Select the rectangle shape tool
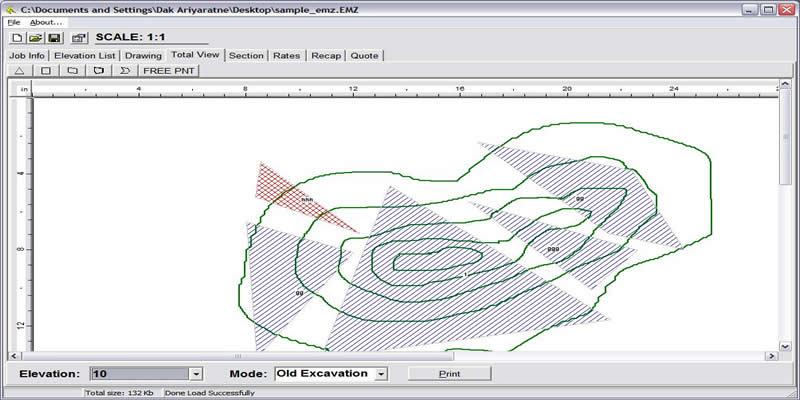This screenshot has width=800, height=400. (x=45, y=71)
